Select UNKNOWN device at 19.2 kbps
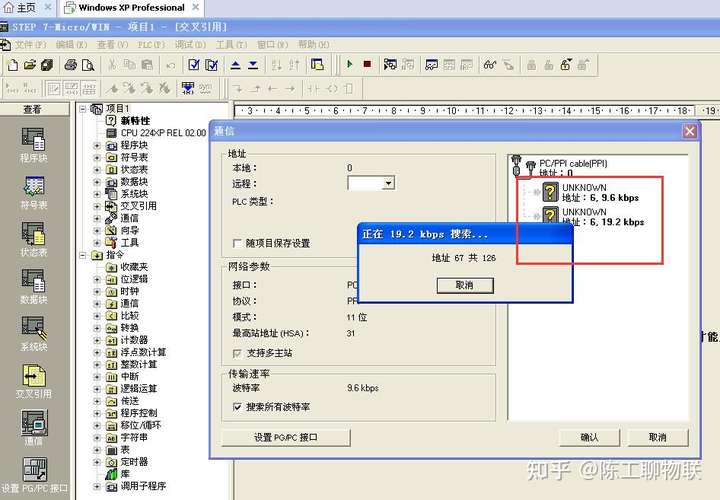 point(592,217)
